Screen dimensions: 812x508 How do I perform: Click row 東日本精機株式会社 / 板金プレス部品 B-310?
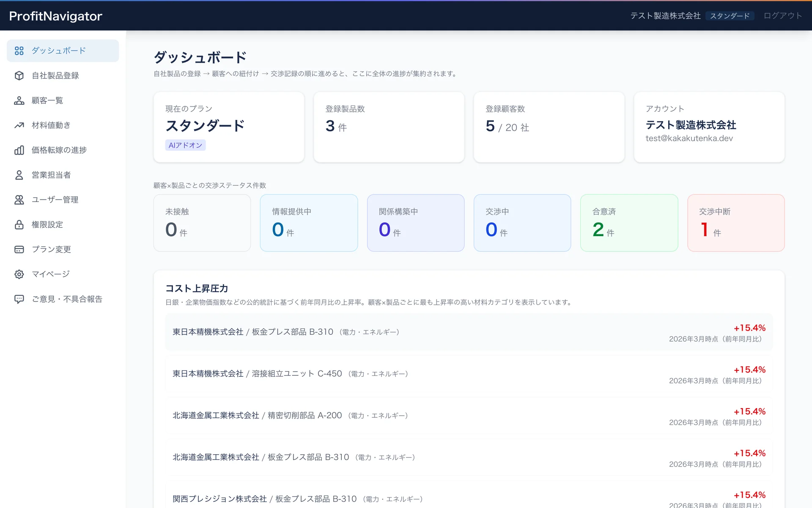click(469, 332)
